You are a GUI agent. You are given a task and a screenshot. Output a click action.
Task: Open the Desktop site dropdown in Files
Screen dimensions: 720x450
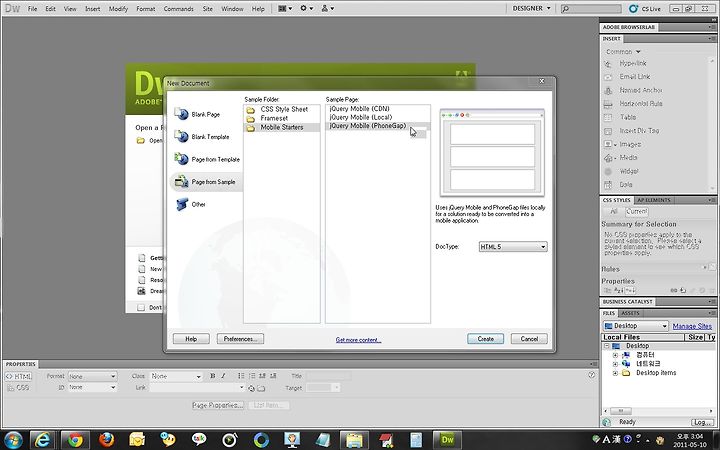(x=636, y=326)
